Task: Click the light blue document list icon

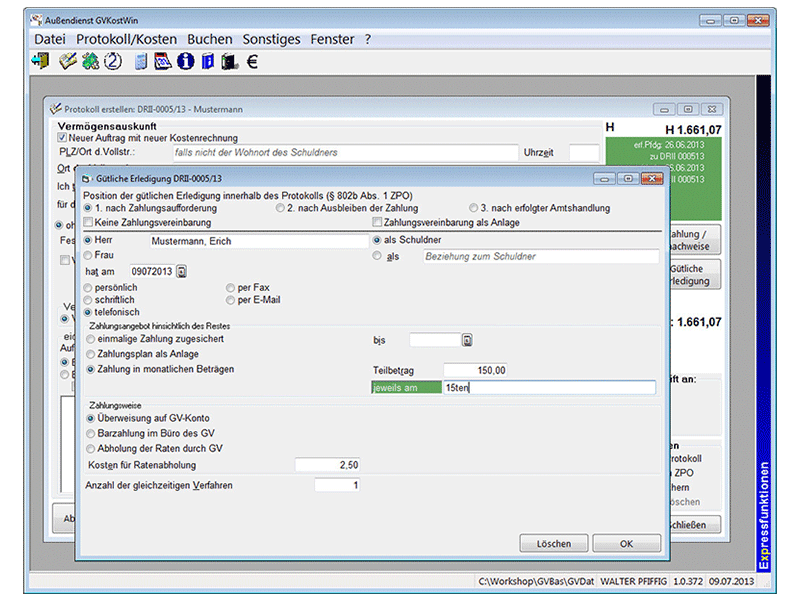Action: [x=141, y=62]
